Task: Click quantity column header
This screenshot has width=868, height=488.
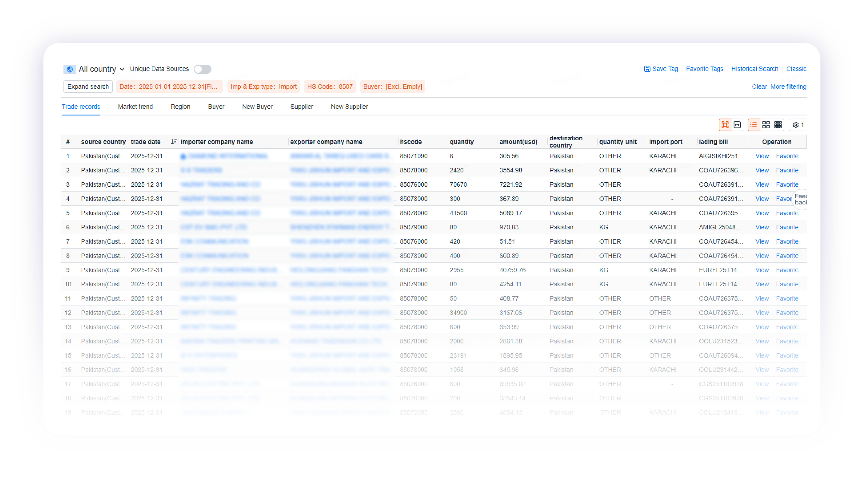Action: [461, 142]
